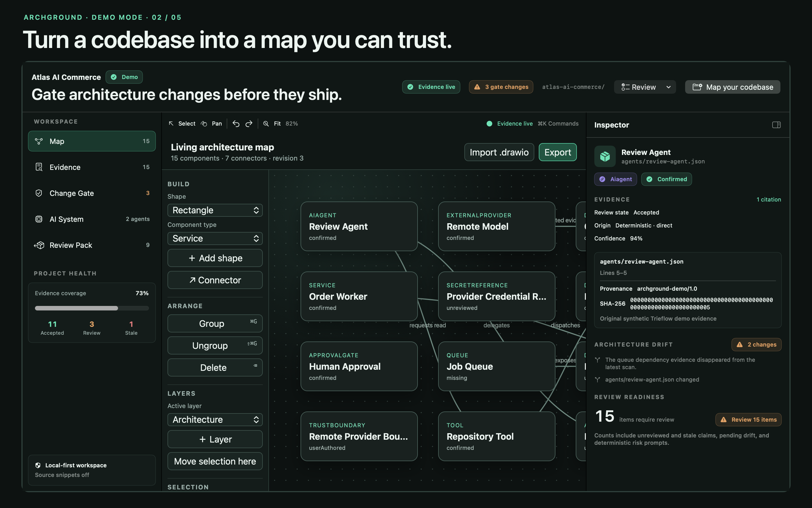Click the Review Agent cube icon in Inspector
Image resolution: width=812 pixels, height=508 pixels.
pos(605,156)
